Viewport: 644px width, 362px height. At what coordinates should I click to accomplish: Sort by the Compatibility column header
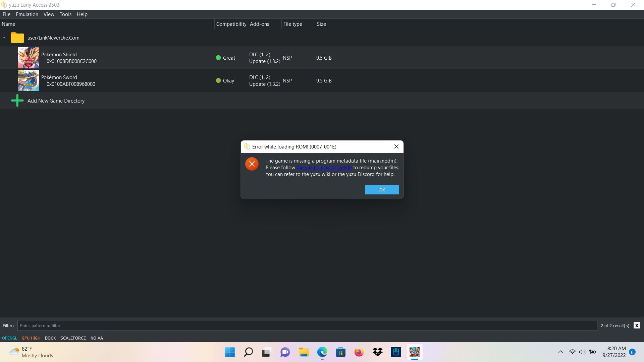(231, 24)
